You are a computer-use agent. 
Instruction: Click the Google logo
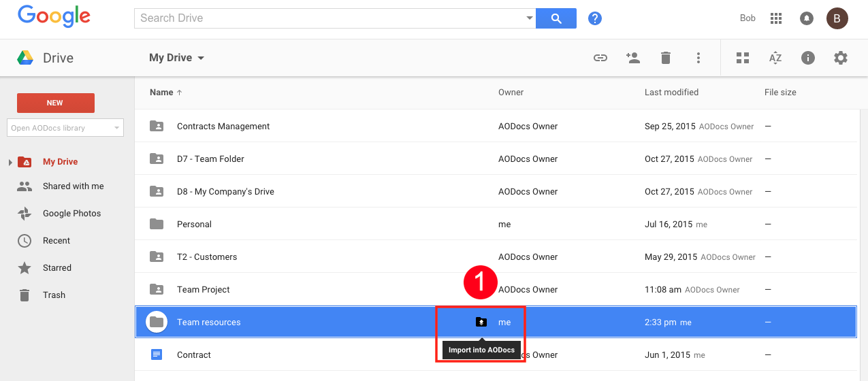tap(54, 16)
